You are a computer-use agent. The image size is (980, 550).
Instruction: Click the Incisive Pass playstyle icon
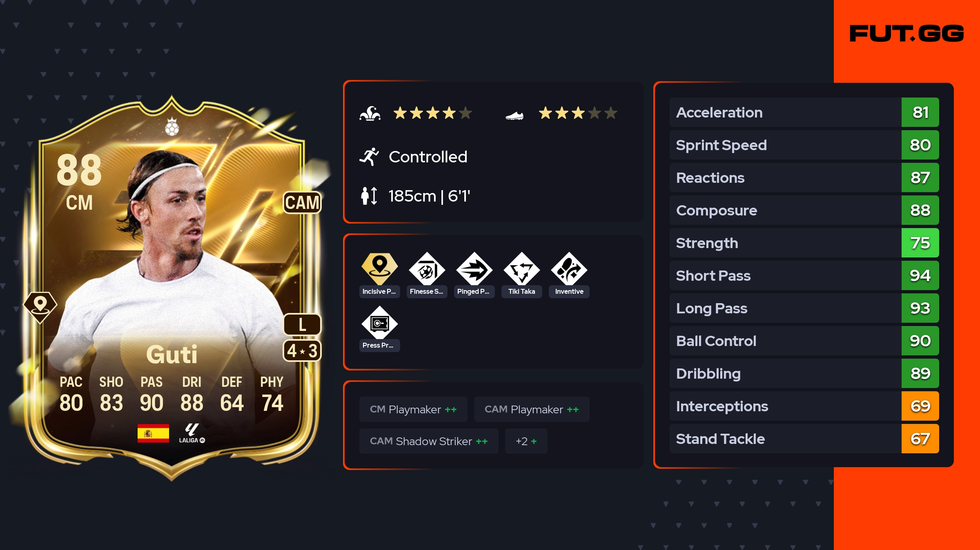tap(379, 268)
